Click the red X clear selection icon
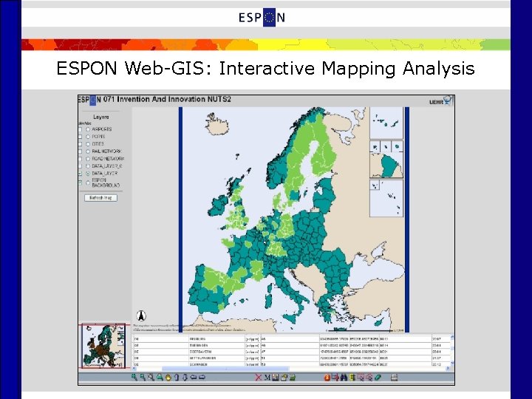 click(258, 377)
